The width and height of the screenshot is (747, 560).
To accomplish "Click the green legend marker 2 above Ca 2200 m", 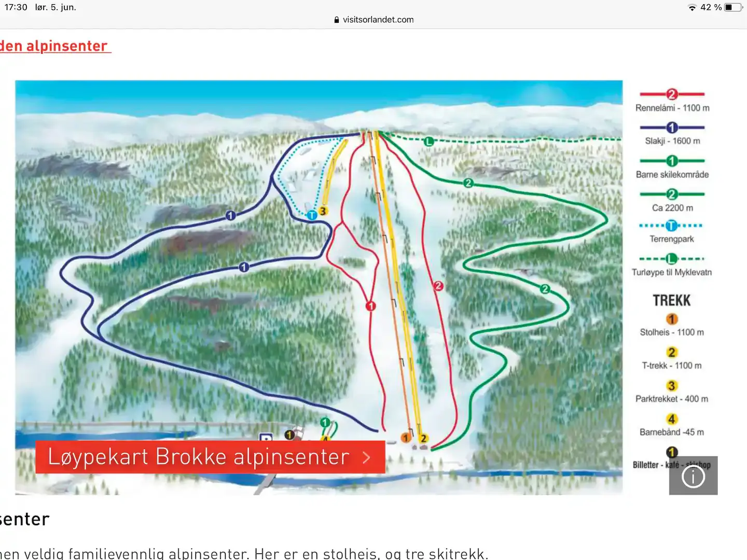I will click(672, 194).
